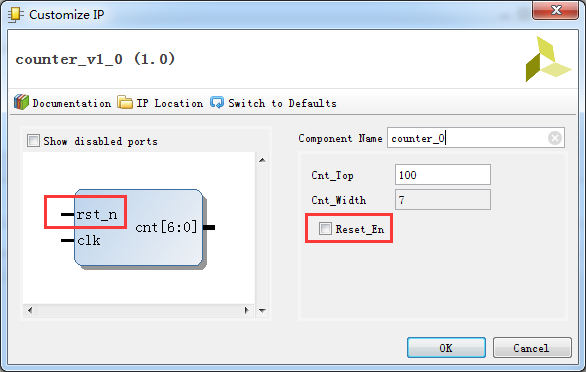Click the clk input port pin
The width and height of the screenshot is (586, 372).
67,240
